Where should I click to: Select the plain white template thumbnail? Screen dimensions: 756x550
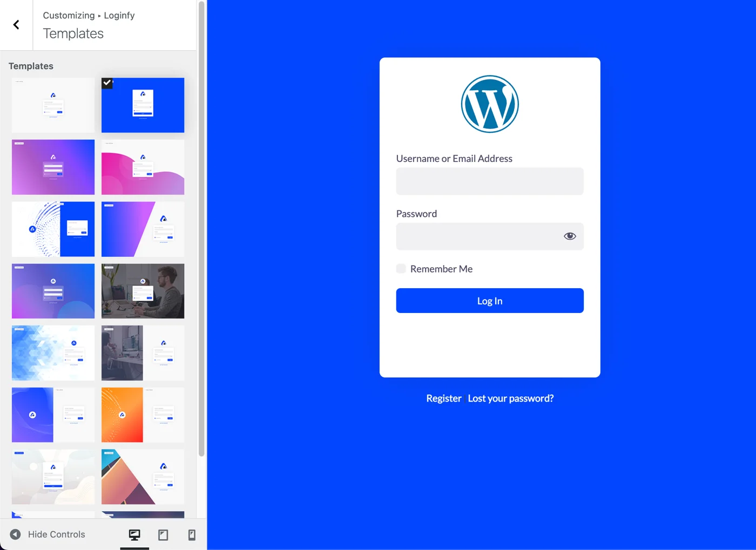[53, 105]
